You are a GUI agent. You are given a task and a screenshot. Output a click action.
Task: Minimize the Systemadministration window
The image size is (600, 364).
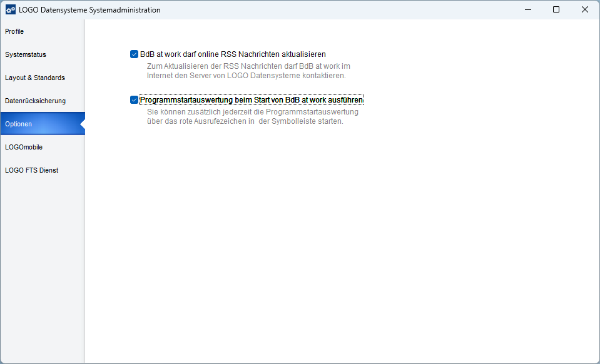point(529,10)
